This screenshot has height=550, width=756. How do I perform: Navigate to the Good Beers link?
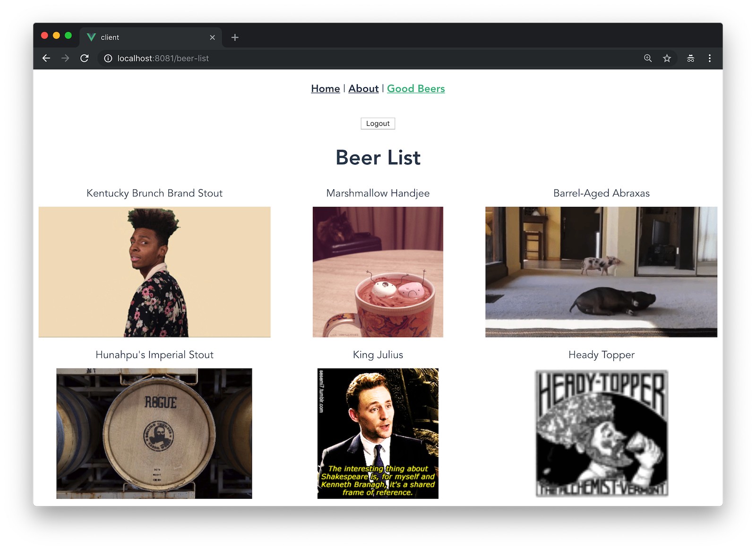[x=416, y=88]
